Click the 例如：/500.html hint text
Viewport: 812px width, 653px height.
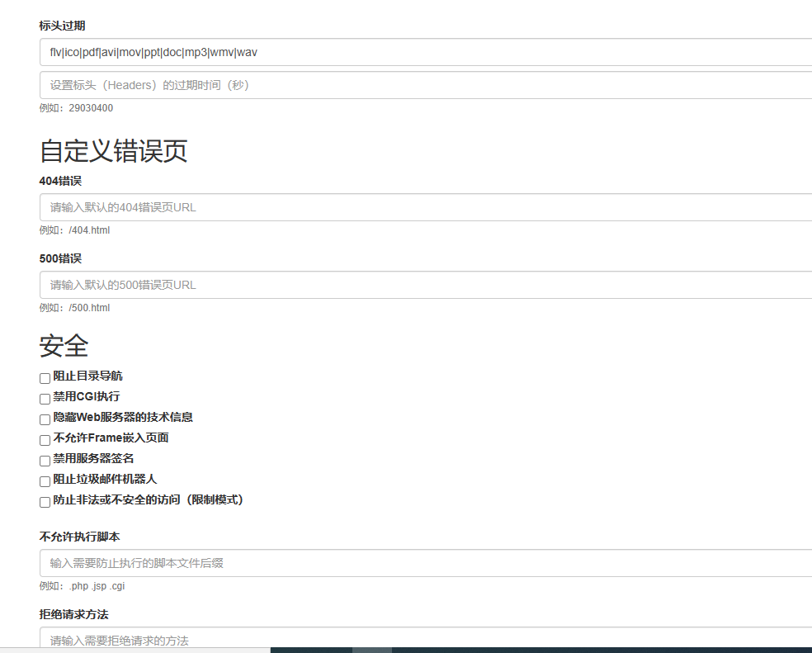[x=74, y=308]
